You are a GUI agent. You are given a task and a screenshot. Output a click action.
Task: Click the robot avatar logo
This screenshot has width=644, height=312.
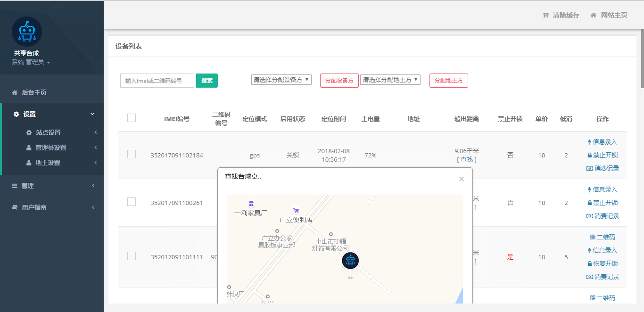click(27, 32)
